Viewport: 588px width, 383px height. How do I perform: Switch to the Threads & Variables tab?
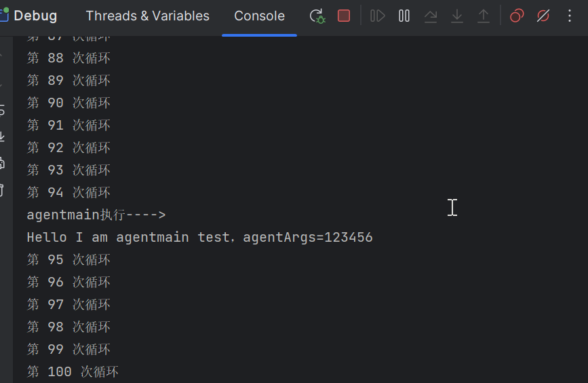147,16
